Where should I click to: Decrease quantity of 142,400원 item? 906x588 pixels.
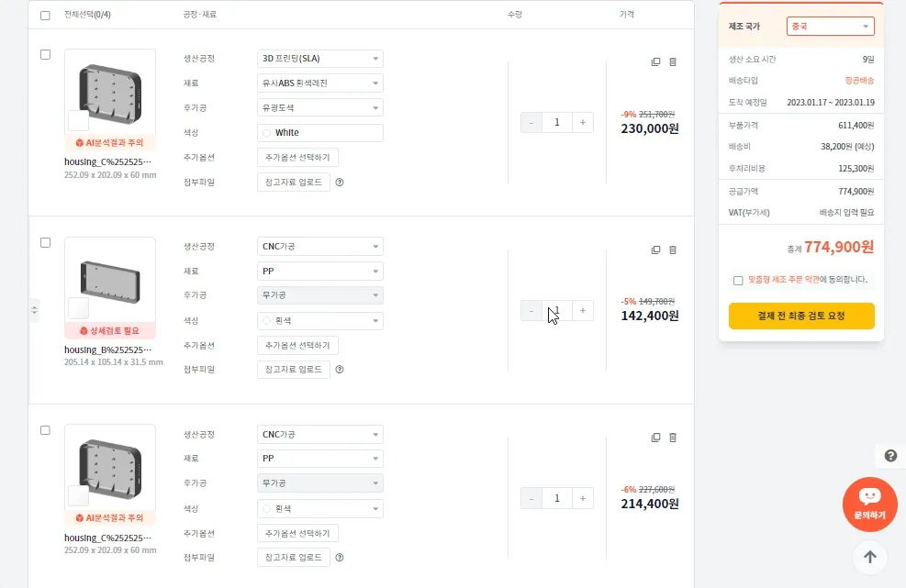pyautogui.click(x=531, y=311)
